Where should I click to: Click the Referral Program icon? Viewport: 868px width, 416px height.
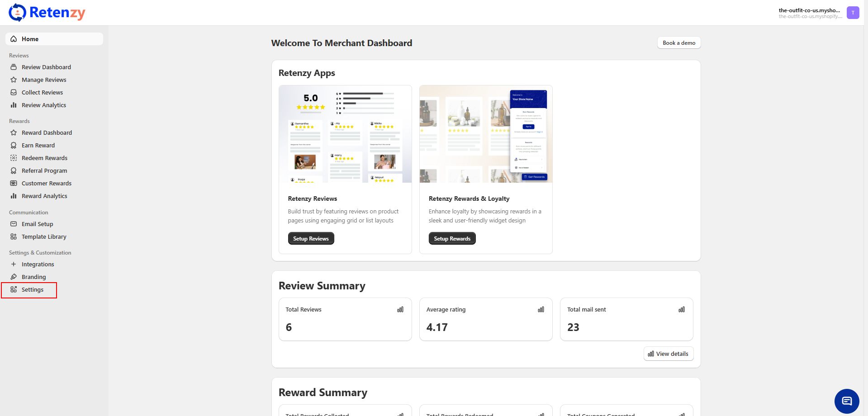click(x=14, y=170)
